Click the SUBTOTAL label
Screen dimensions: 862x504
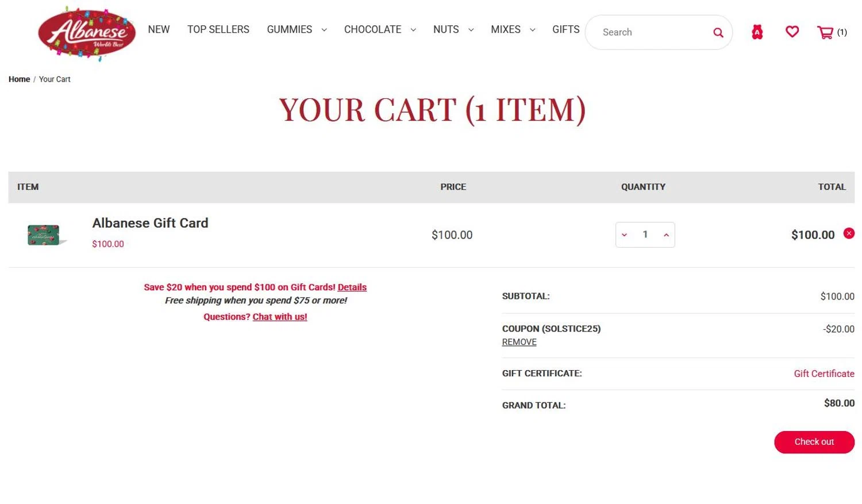coord(526,297)
